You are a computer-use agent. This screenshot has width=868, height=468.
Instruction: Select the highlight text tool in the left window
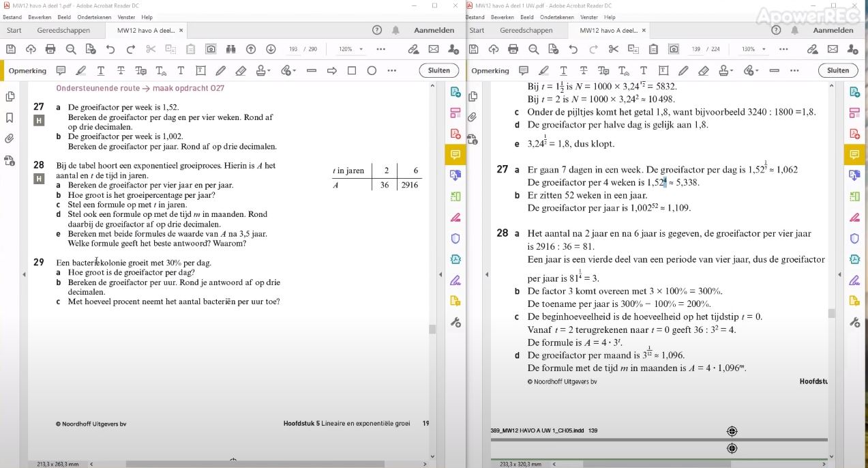coord(81,70)
